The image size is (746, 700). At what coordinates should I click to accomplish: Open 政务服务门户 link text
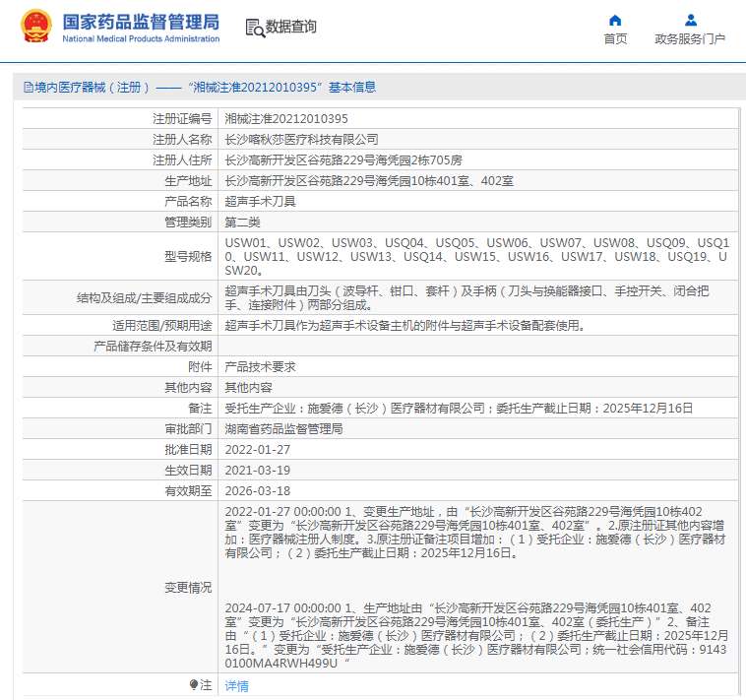coord(690,39)
